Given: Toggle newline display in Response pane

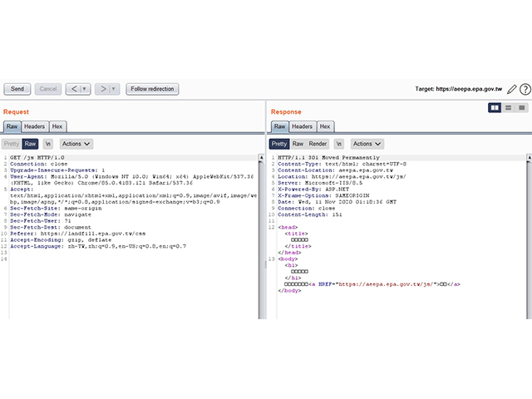Looking at the screenshot, I should pos(339,144).
